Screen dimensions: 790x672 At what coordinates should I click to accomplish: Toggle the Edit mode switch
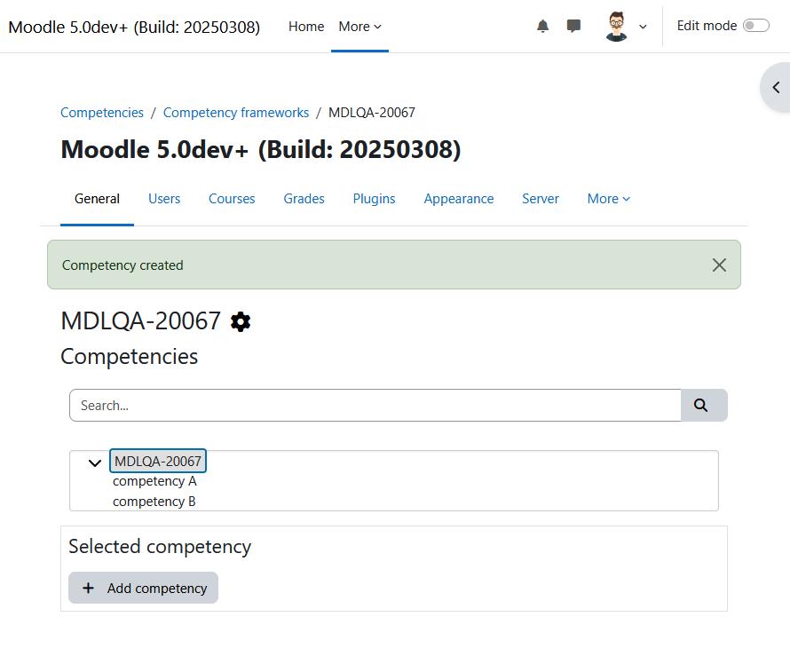(756, 26)
